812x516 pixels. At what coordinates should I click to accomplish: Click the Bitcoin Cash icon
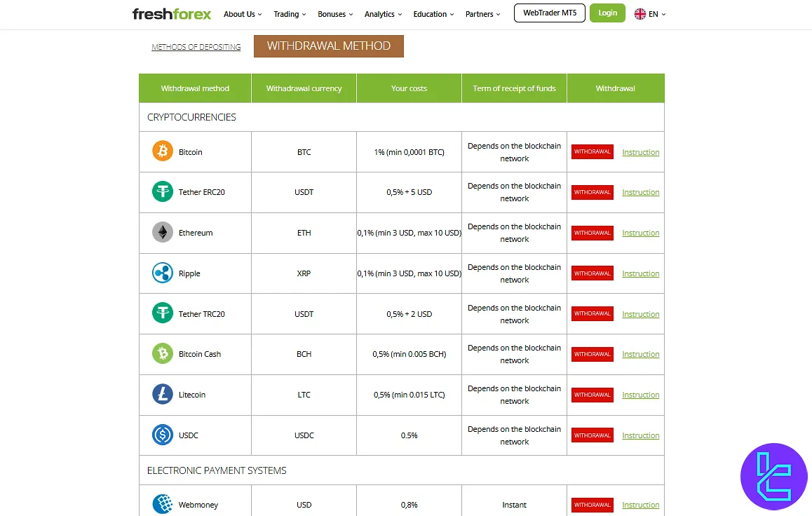[162, 354]
